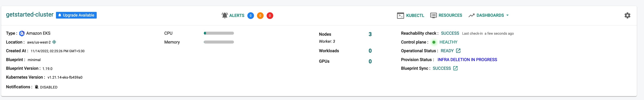Expand the DASHBOARDS dropdown arrow
The height and width of the screenshot is (100, 644).
[x=507, y=15]
